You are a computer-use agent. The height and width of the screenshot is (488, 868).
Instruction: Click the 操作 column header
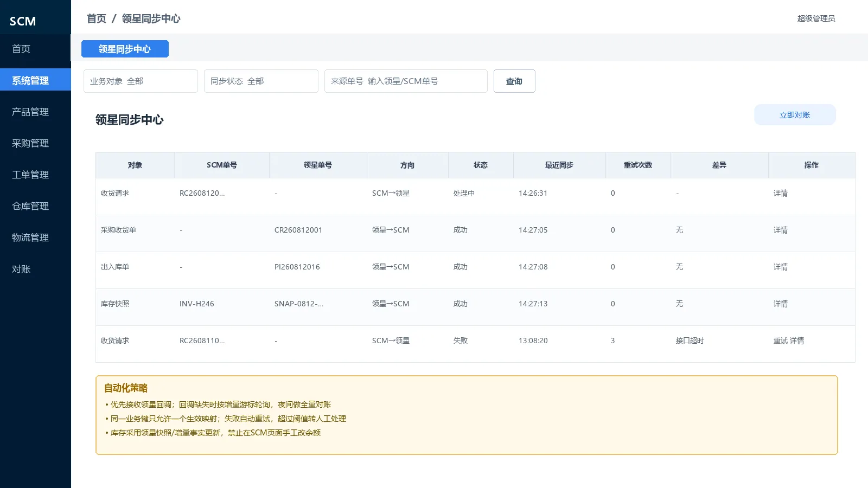pos(812,165)
